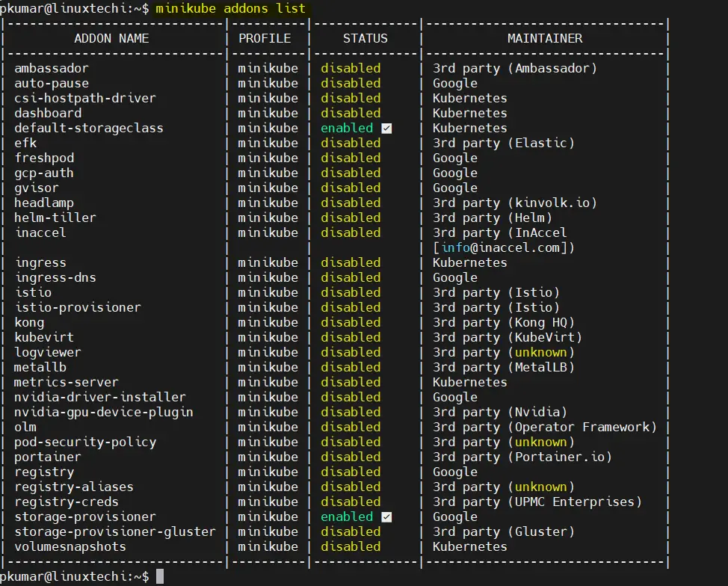728x586 pixels.
Task: Click Operator Framework maintainer text
Action: coord(582,428)
